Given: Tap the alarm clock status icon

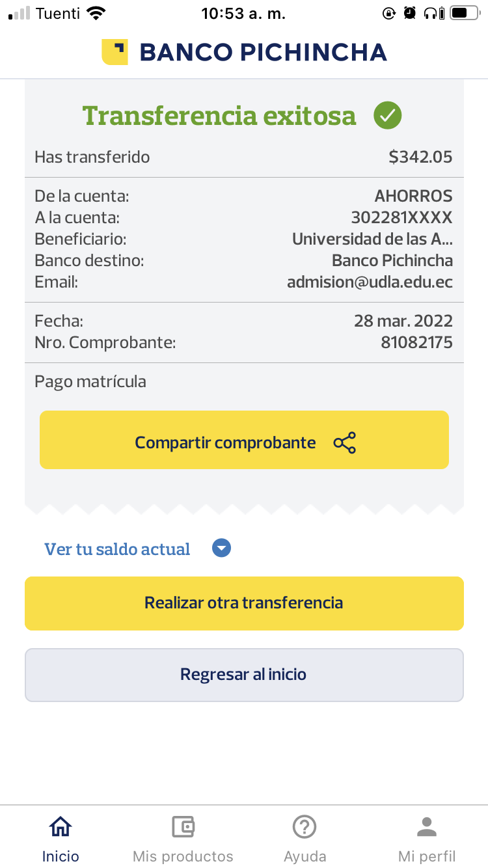Looking at the screenshot, I should pyautogui.click(x=409, y=13).
